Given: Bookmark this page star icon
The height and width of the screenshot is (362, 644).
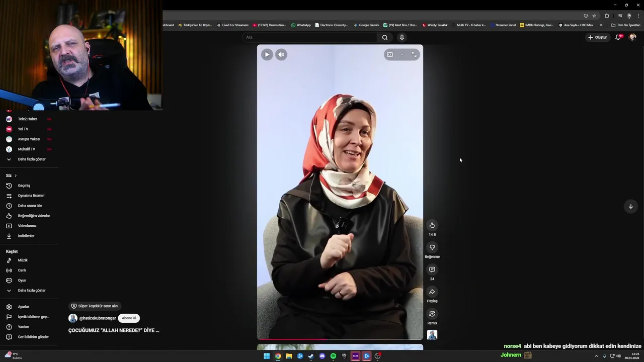Looking at the screenshot, I should pos(594,16).
